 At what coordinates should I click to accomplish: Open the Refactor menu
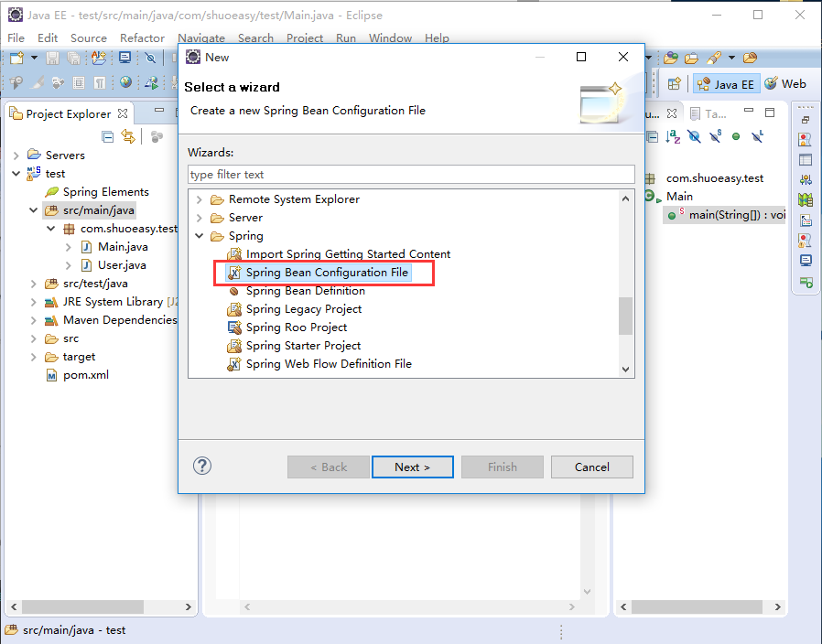(142, 38)
